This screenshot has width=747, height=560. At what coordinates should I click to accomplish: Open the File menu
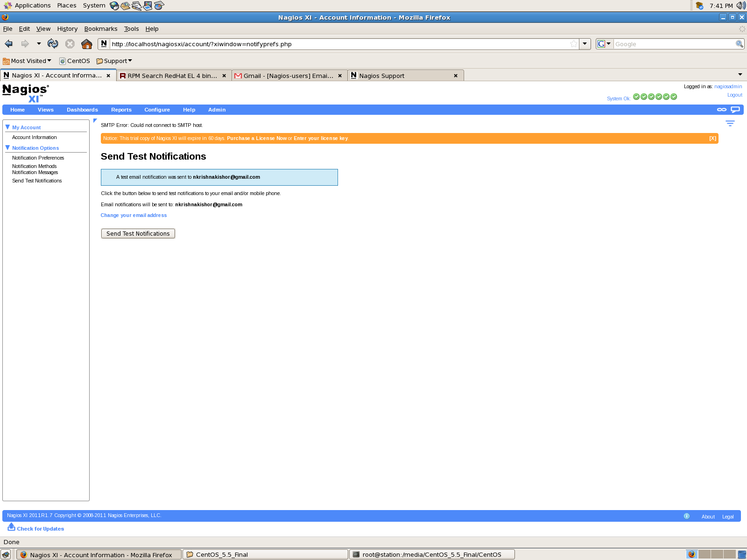[x=8, y=29]
